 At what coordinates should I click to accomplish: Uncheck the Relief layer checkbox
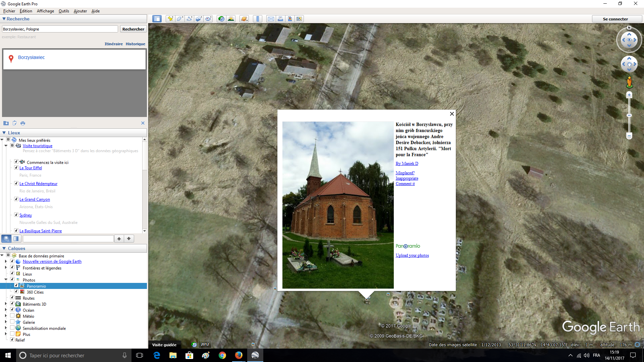pos(12,340)
